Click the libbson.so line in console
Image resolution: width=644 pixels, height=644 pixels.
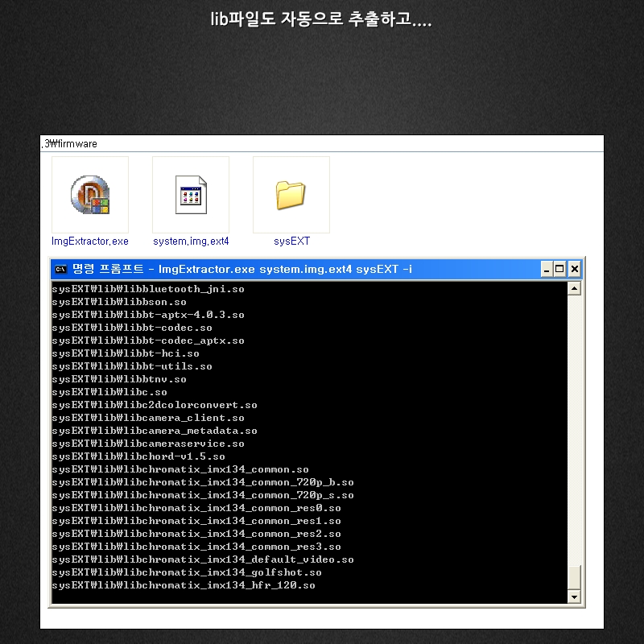pyautogui.click(x=119, y=302)
